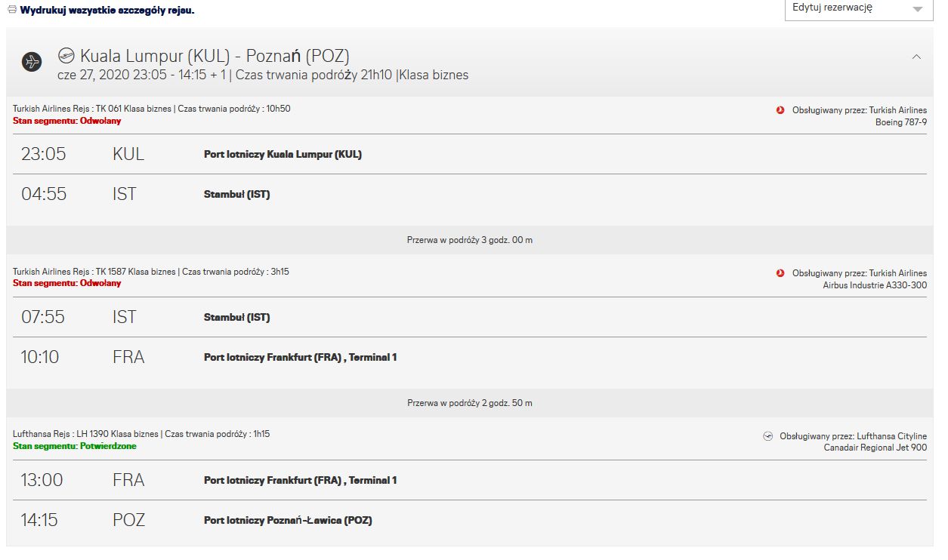Click the 3 godz. 00 m layover bar
Viewport: 948px width, 560px height.
pyautogui.click(x=470, y=240)
